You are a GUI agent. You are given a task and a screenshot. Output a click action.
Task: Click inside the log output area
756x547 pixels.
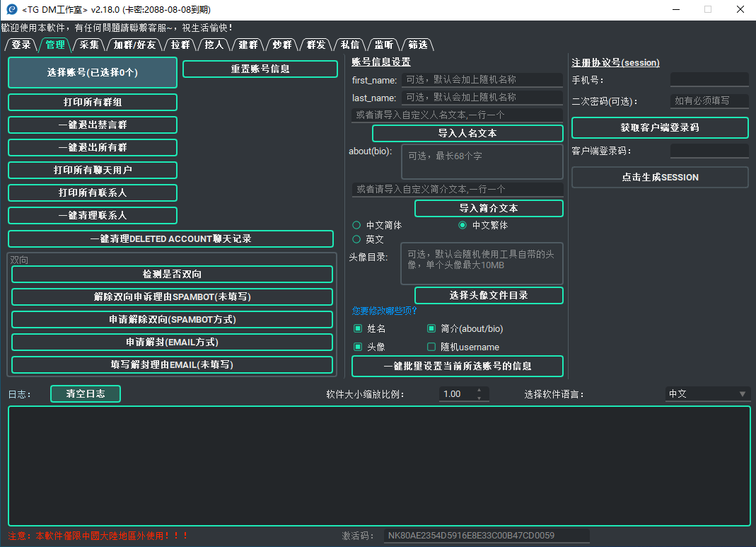[x=380, y=466]
